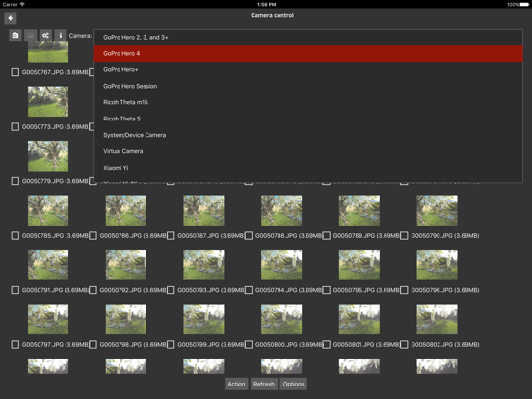532x399 pixels.
Task: Select Ricoh Theta m15 camera
Action: click(x=308, y=102)
